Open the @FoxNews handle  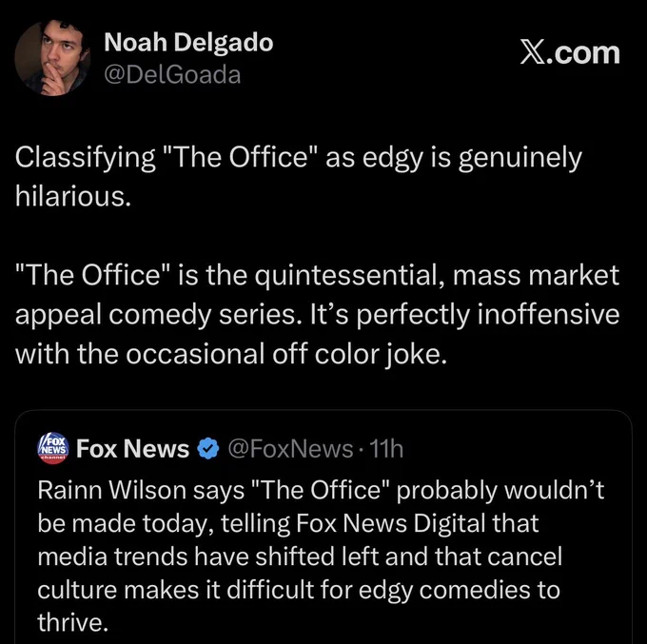point(290,449)
